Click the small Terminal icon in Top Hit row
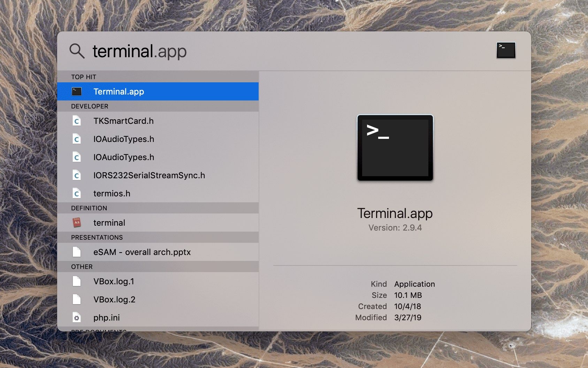588x368 pixels. [77, 91]
